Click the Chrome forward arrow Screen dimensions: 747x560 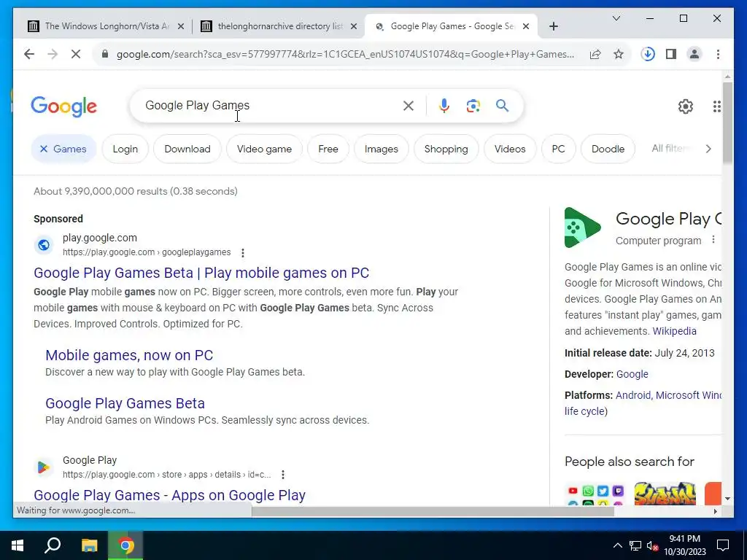(53, 54)
